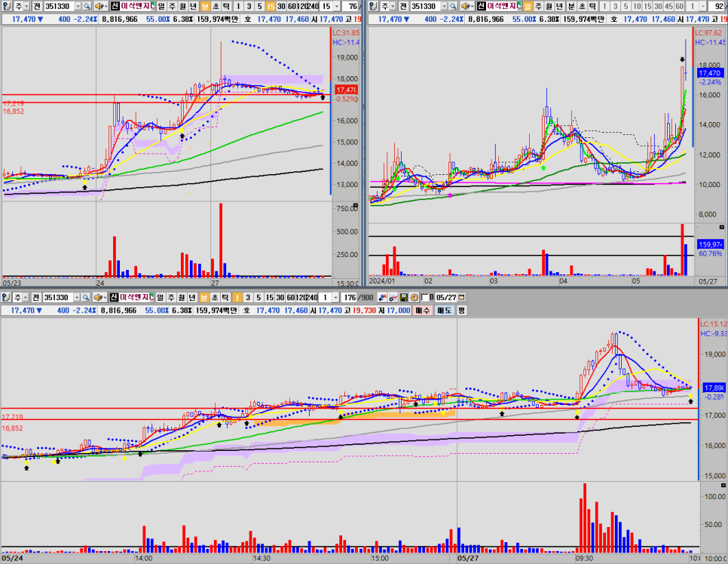Select 30-minute interval in the top-left chart
The image size is (728, 564).
(x=281, y=6)
